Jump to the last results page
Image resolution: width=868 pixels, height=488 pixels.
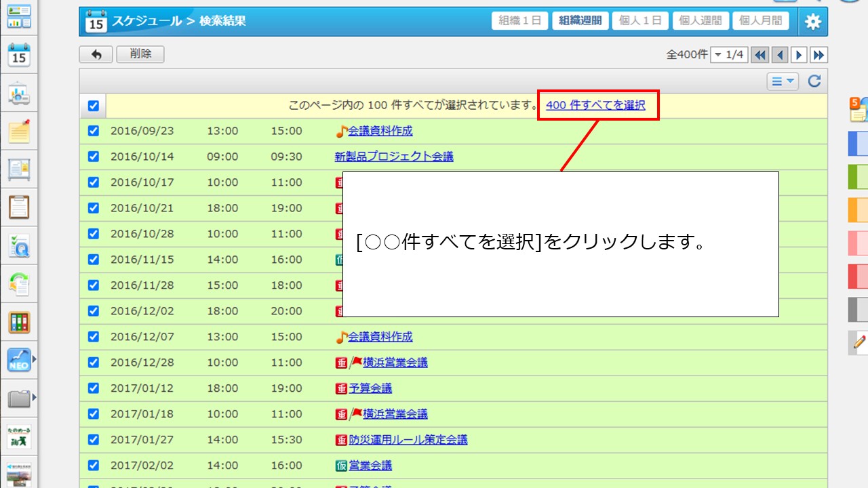[819, 55]
